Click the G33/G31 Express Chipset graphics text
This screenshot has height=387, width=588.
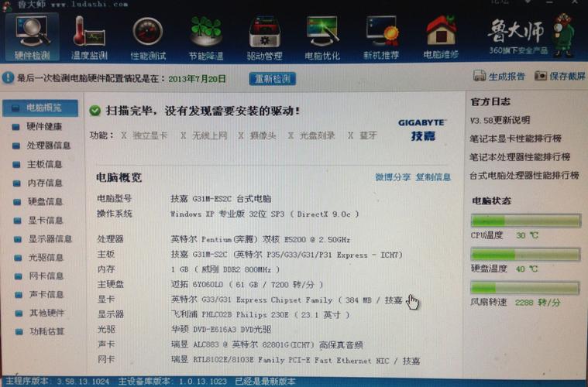[x=287, y=300]
